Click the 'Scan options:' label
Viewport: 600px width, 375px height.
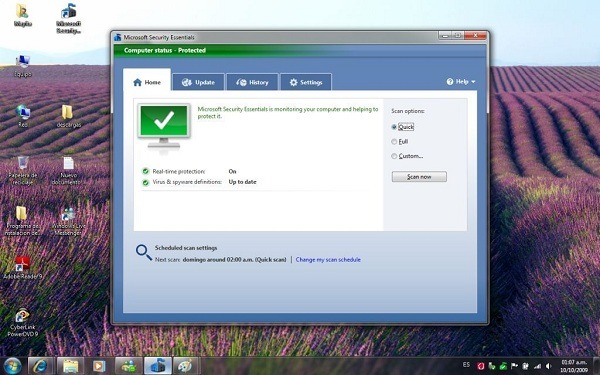(x=408, y=111)
